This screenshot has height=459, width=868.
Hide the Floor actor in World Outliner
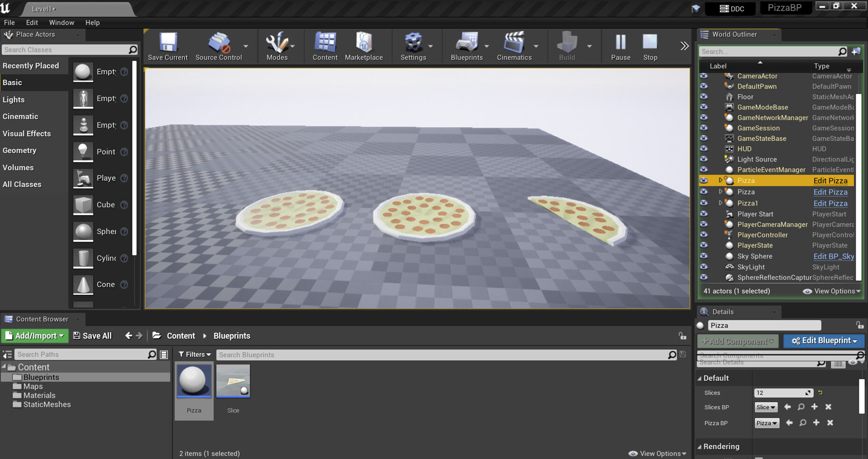pyautogui.click(x=704, y=97)
